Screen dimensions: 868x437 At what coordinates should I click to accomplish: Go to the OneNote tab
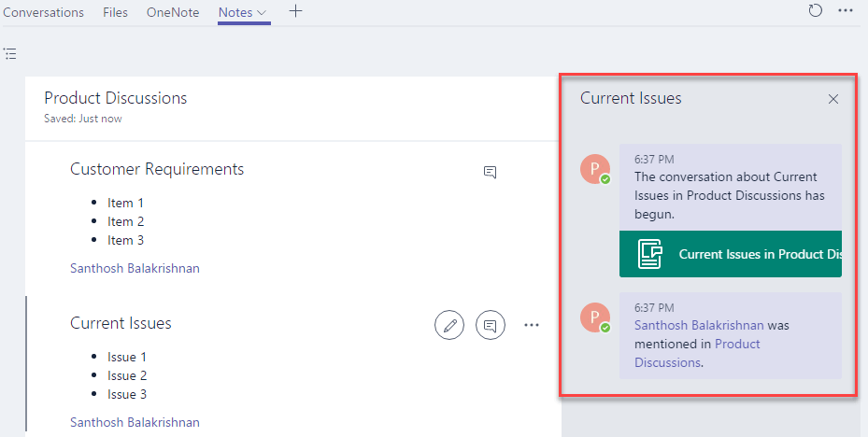point(173,12)
